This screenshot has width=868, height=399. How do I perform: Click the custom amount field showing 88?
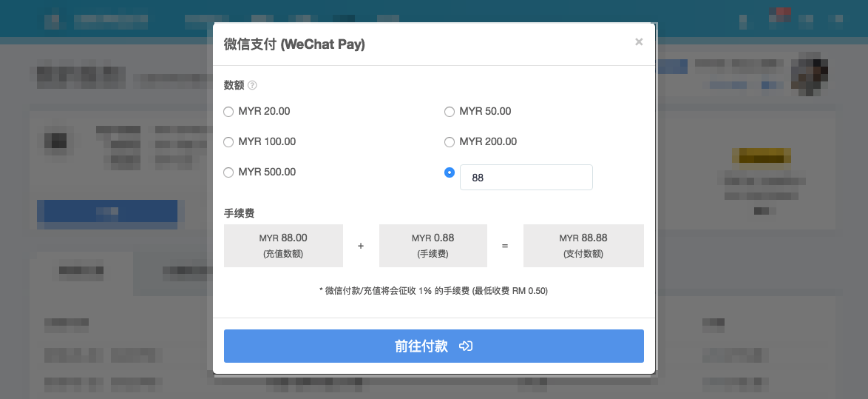click(526, 178)
